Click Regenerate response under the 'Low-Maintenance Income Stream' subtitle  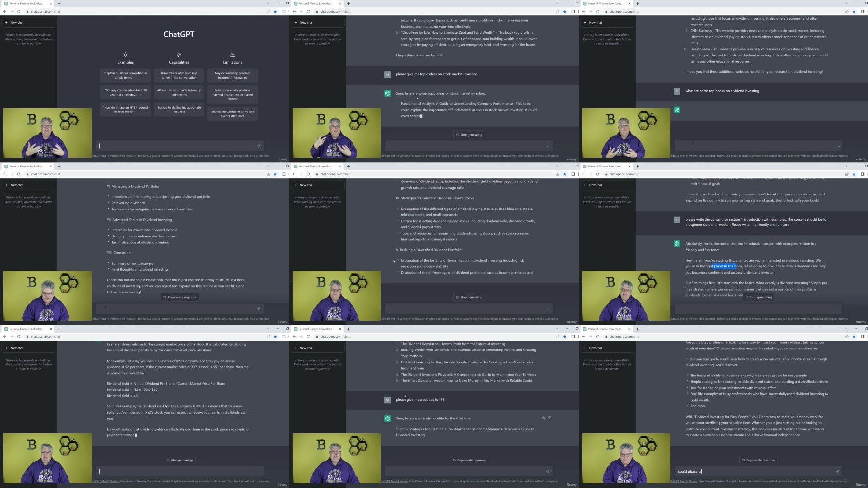pyautogui.click(x=469, y=460)
